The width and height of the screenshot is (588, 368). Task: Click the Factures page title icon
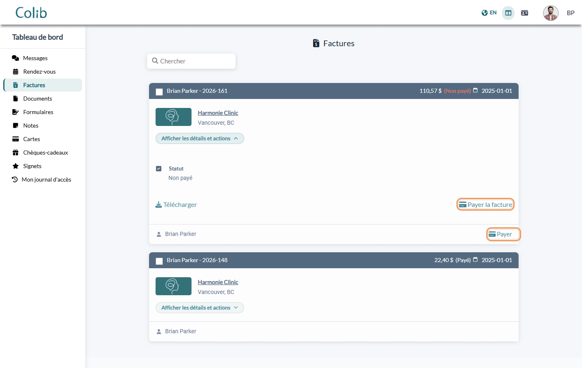click(316, 43)
